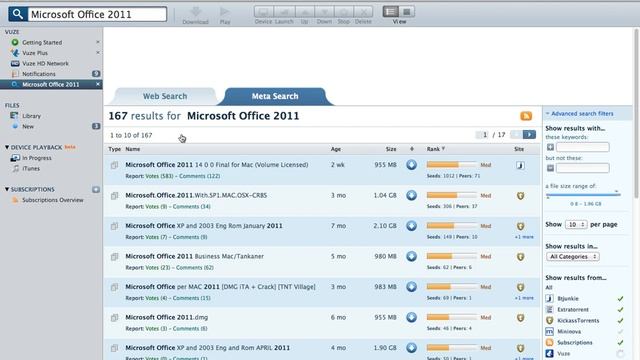
Task: Sort results by Name column
Action: (133, 149)
